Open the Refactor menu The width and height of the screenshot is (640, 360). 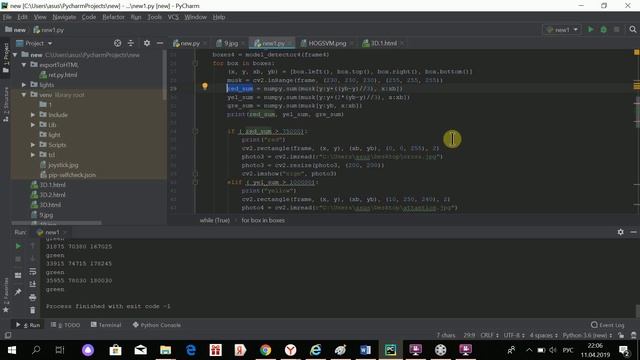click(113, 17)
